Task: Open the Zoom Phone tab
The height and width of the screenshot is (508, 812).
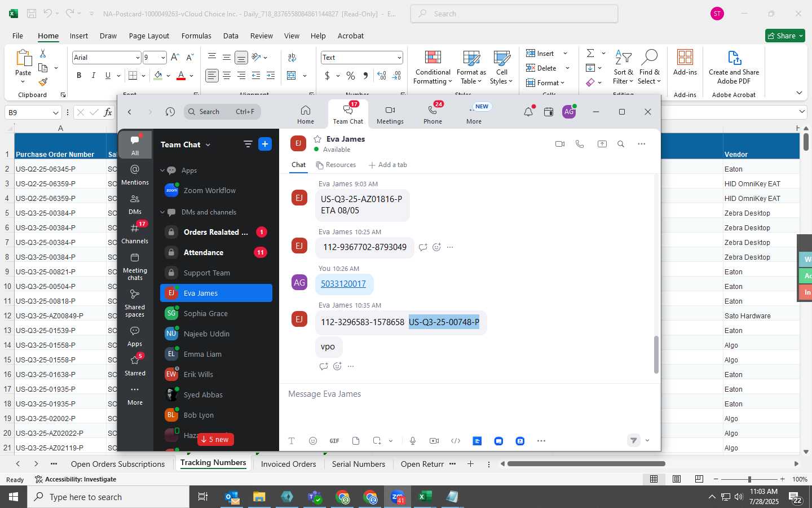Action: (433, 115)
